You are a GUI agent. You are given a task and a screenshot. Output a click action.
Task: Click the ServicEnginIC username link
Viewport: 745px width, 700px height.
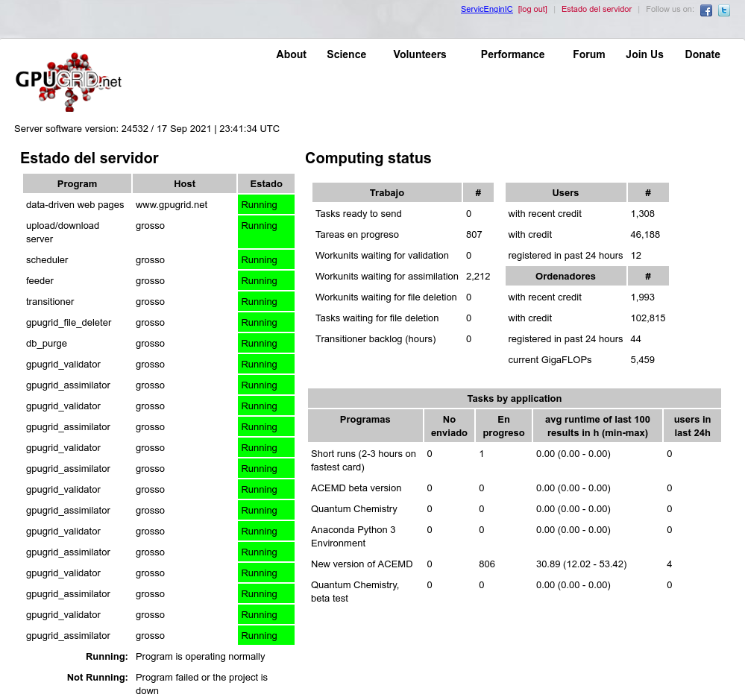tap(486, 10)
